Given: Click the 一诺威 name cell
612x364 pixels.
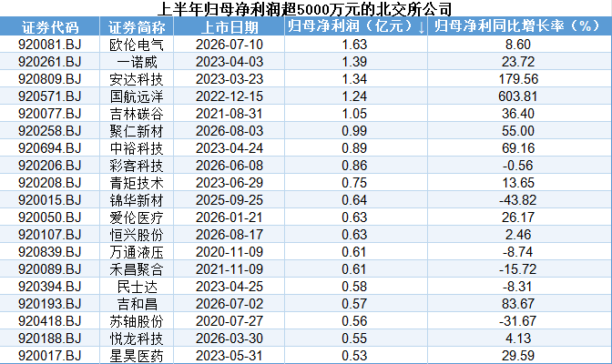Looking at the screenshot, I should coord(137,62).
